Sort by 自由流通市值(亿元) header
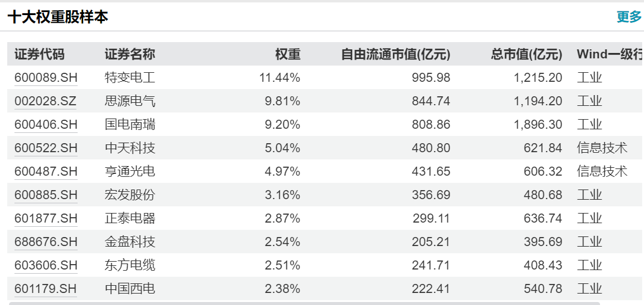Image resolution: width=644 pixels, height=305 pixels. (395, 54)
